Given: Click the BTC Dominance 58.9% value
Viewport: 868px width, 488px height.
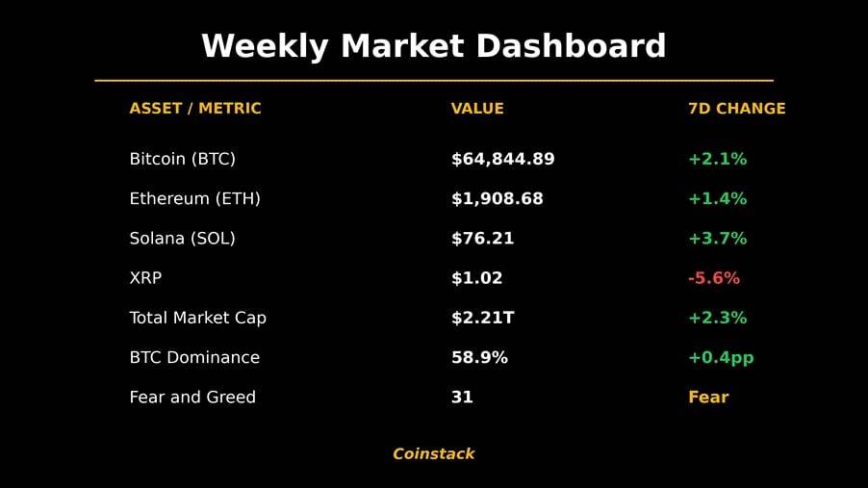Looking at the screenshot, I should click(x=479, y=357).
